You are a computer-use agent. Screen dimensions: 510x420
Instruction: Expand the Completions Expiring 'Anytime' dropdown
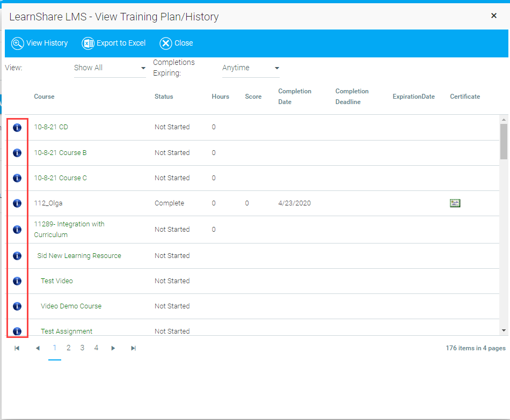[x=251, y=68]
